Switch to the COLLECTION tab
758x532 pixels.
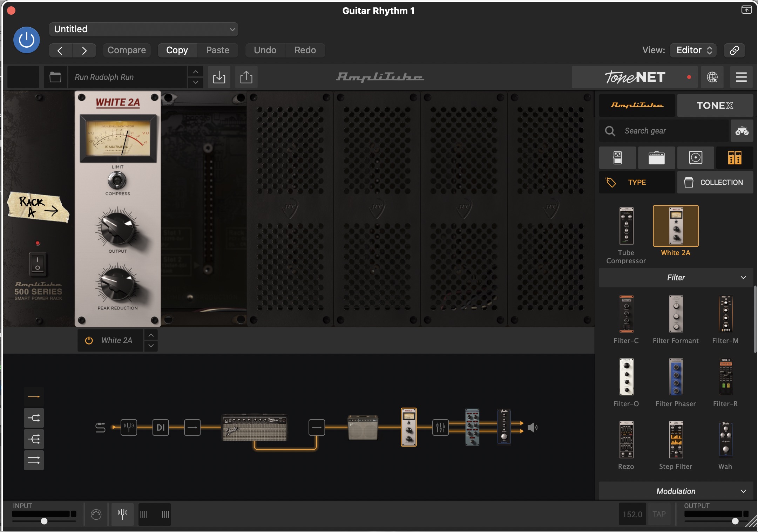point(715,182)
